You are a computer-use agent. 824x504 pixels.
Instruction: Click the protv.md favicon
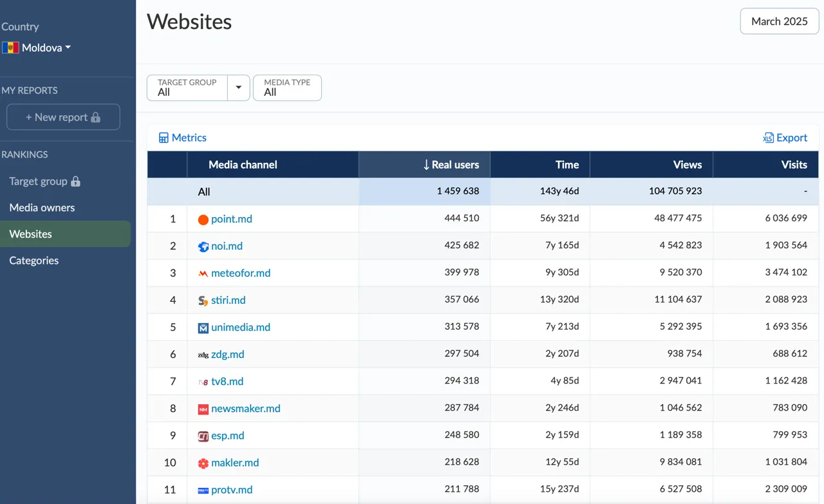(x=203, y=490)
